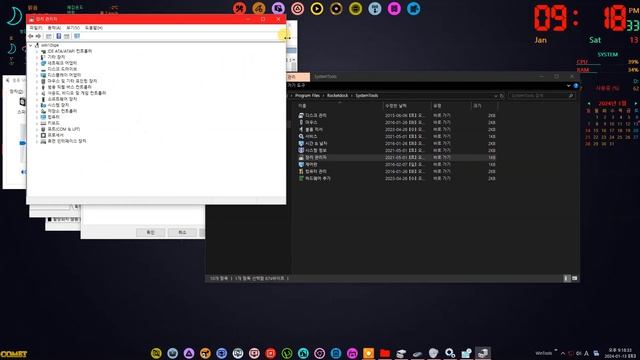Expand the 디스크 드라이브 node
640x360 pixels.
tap(37, 69)
